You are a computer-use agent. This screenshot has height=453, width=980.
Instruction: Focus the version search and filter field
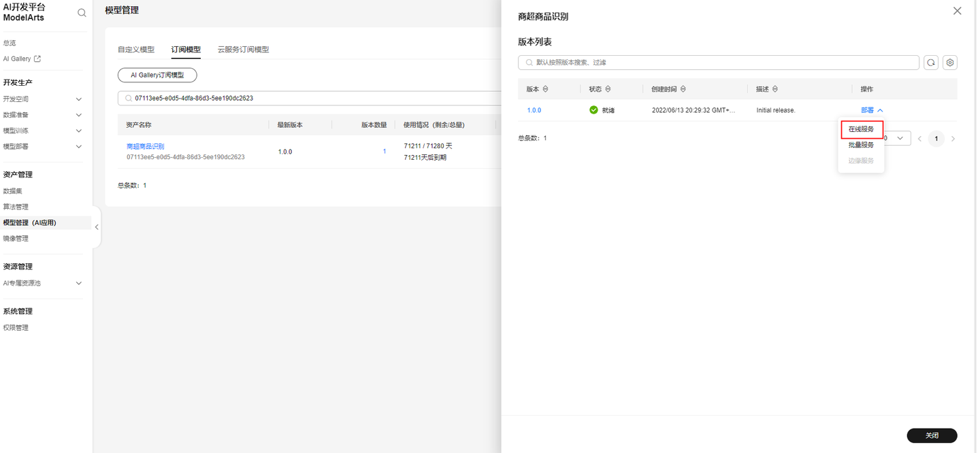coord(719,63)
